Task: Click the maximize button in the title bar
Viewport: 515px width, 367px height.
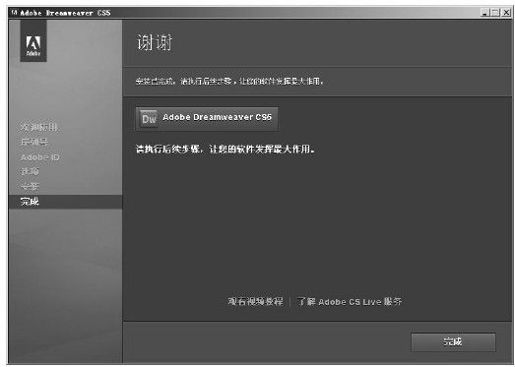Action: tap(496, 13)
